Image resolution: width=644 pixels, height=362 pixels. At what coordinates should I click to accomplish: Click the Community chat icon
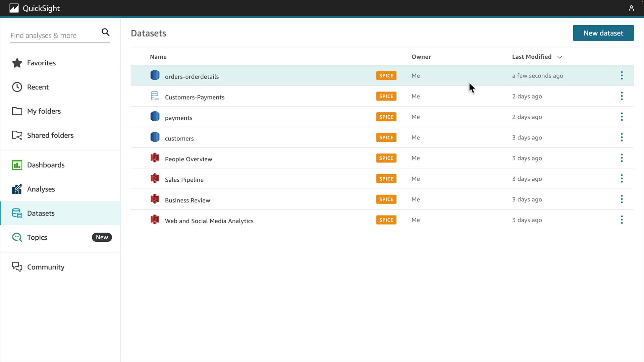point(17,267)
